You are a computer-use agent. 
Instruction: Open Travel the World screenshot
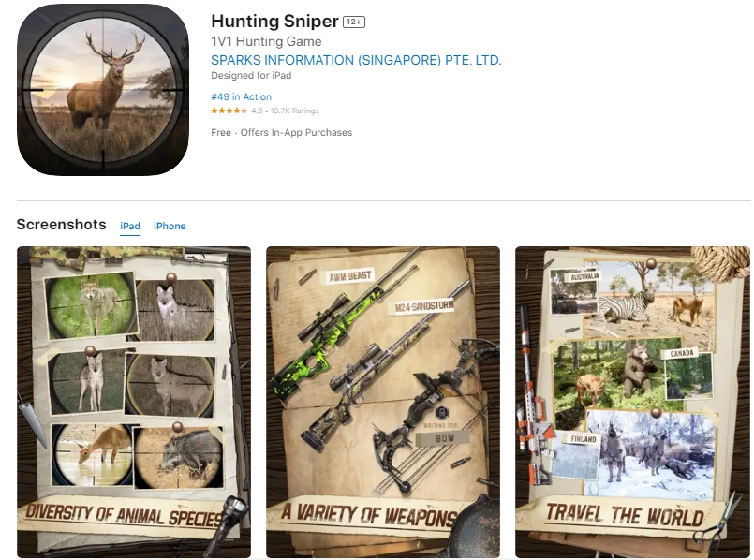pyautogui.click(x=632, y=402)
